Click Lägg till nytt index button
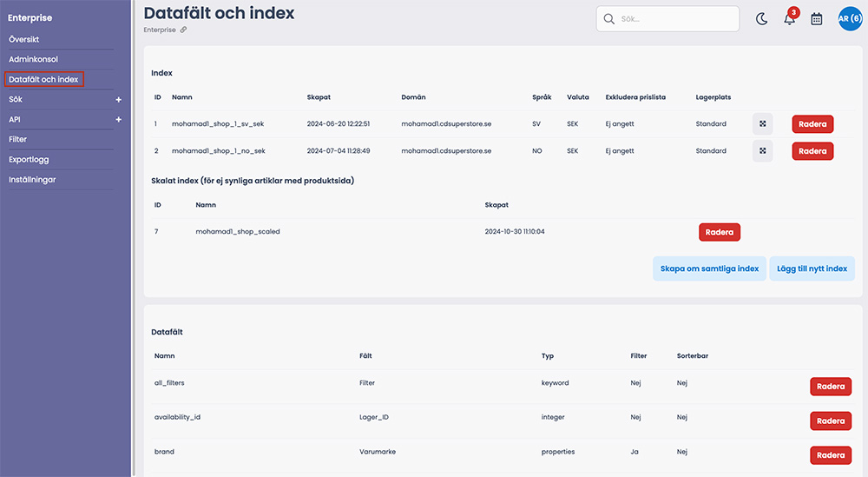Viewport: 868px width, 477px height. 812,268
